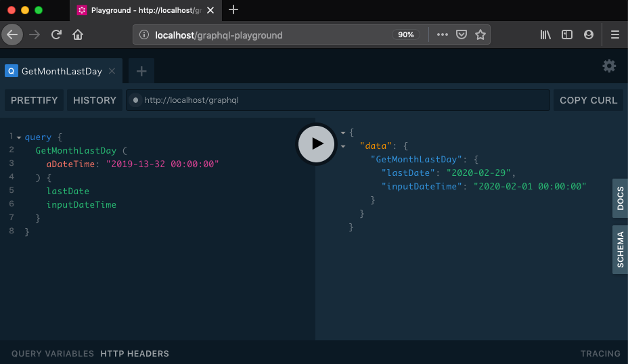Open page actions three-dot menu
Screen dimensions: 628x364
point(443,35)
